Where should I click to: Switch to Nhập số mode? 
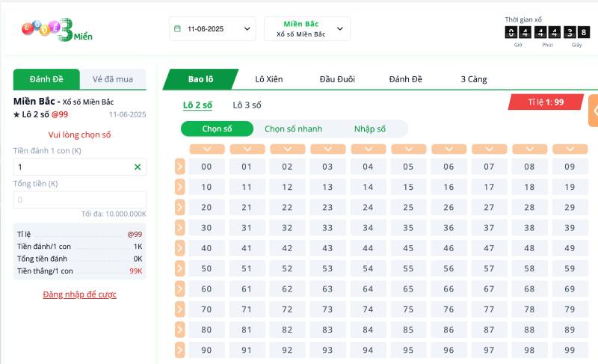click(x=369, y=129)
